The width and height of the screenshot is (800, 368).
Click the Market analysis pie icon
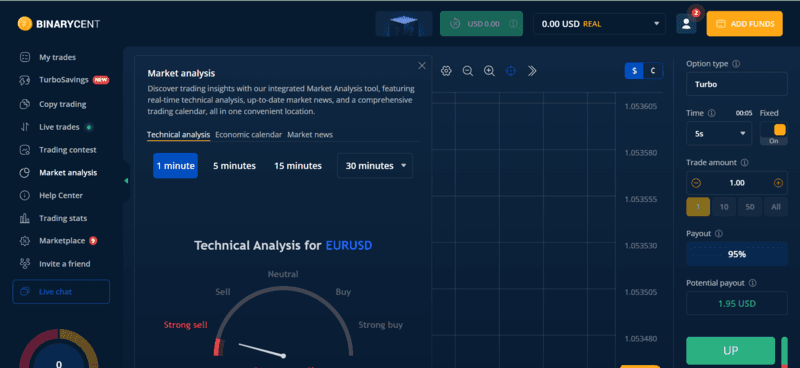[x=24, y=173]
